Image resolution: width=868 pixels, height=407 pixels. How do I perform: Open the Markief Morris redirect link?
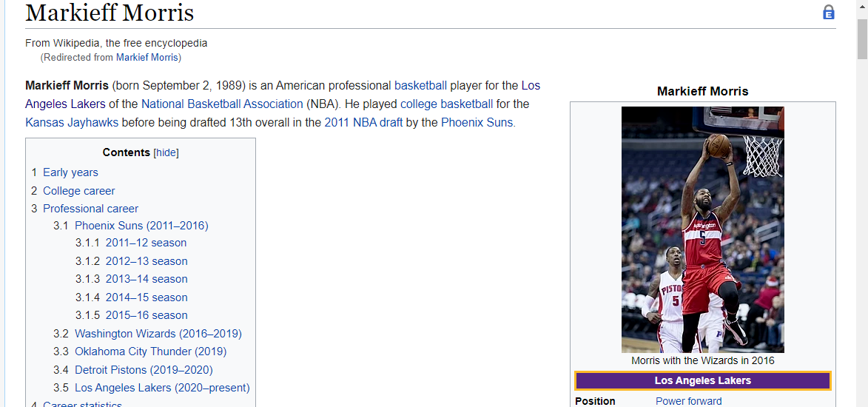click(147, 57)
